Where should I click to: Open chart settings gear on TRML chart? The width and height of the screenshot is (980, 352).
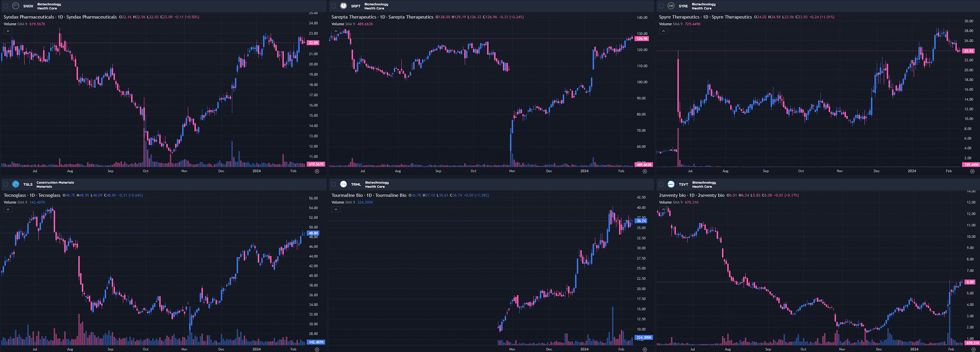tap(645, 350)
